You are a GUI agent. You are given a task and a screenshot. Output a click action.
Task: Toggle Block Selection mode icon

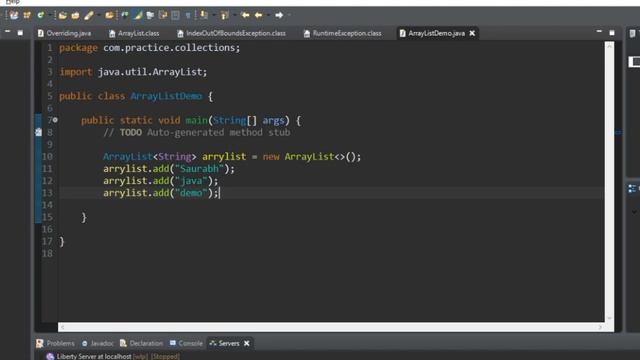[x=176, y=15]
